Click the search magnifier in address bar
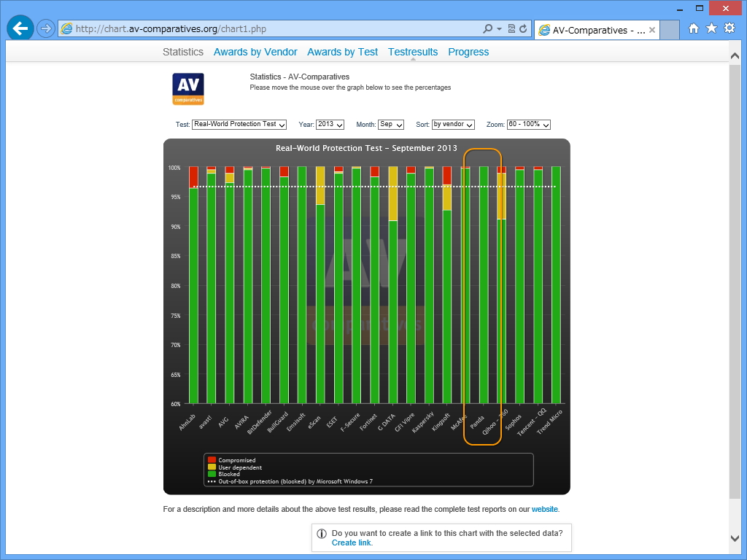This screenshot has width=747, height=560. [487, 28]
